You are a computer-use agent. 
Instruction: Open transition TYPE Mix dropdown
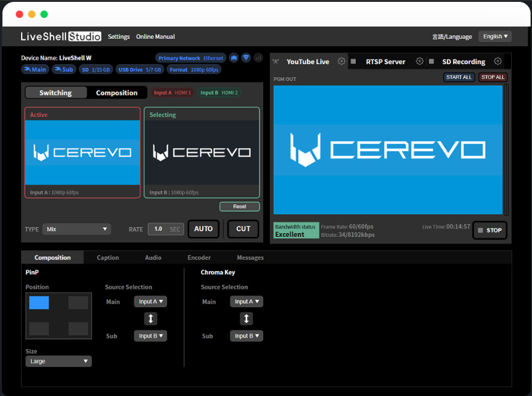76,229
